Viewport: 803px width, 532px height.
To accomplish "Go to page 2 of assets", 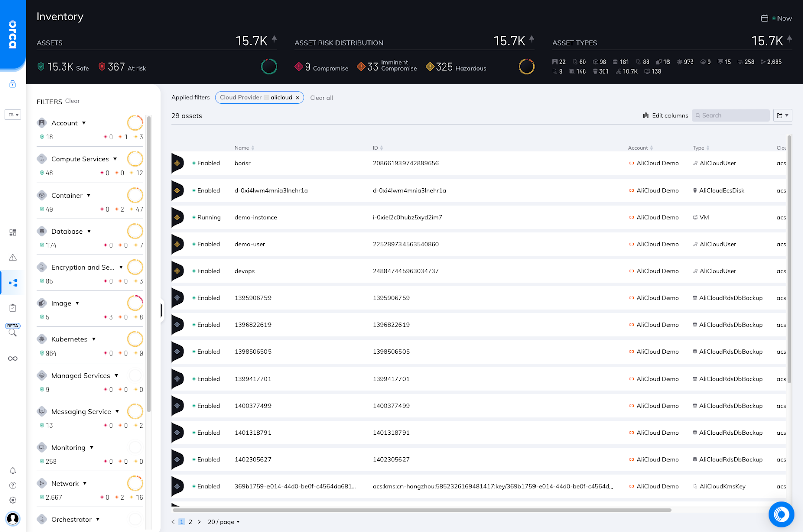I will tap(190, 522).
